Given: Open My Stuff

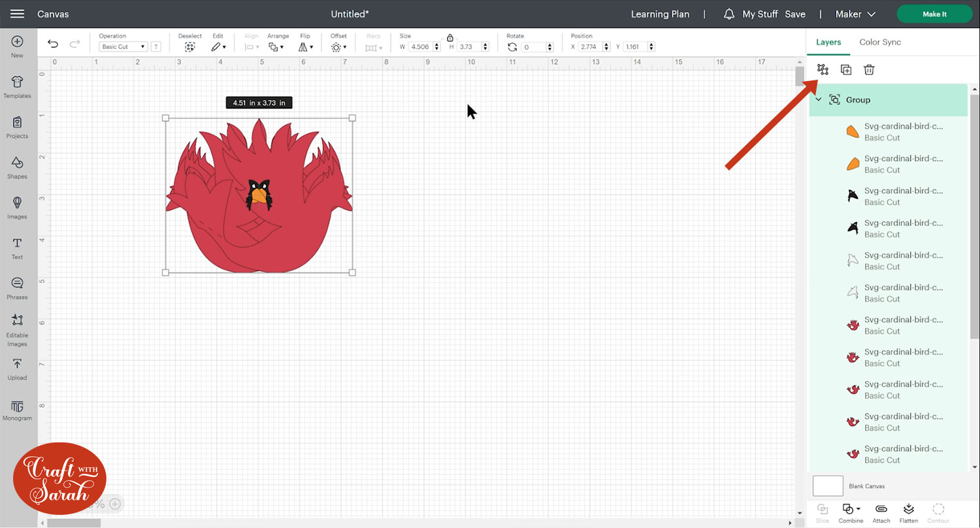Looking at the screenshot, I should point(760,14).
